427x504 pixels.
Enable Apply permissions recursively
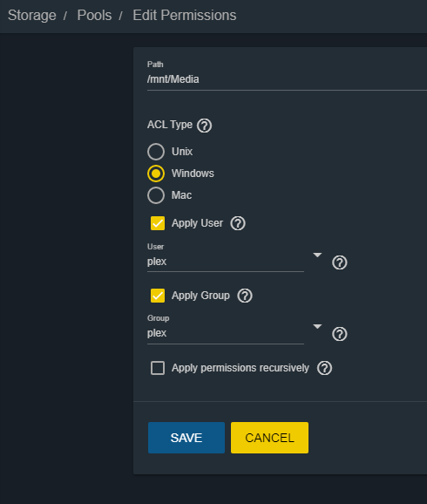coord(158,368)
